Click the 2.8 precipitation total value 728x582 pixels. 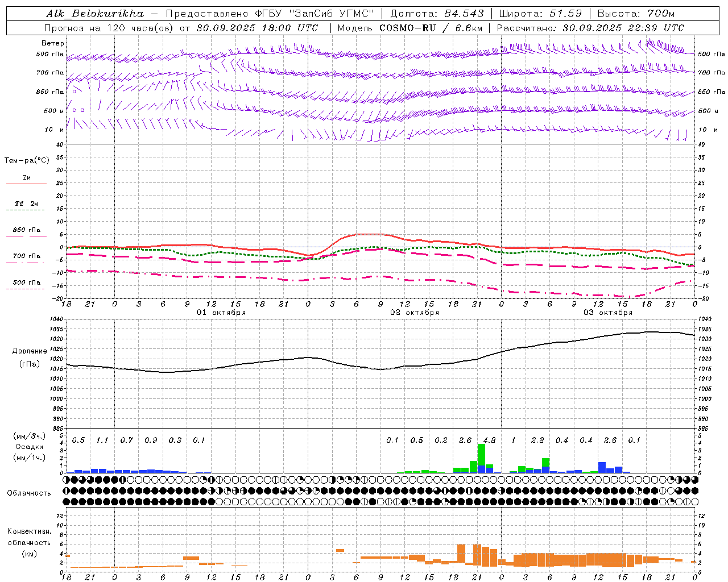(x=537, y=440)
